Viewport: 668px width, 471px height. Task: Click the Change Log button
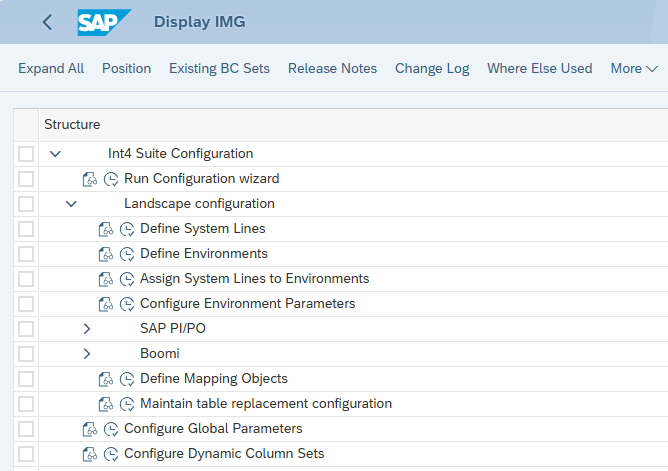click(432, 68)
